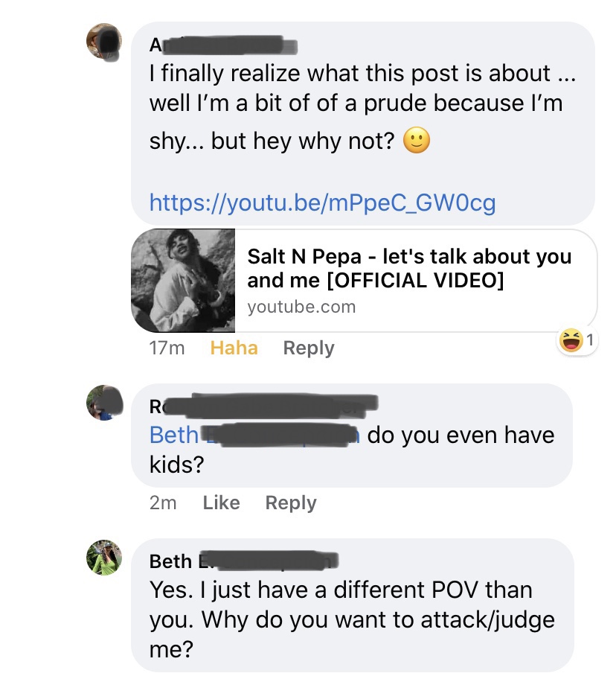Click the 2m comment timestamp
The width and height of the screenshot is (616, 676).
163,503
